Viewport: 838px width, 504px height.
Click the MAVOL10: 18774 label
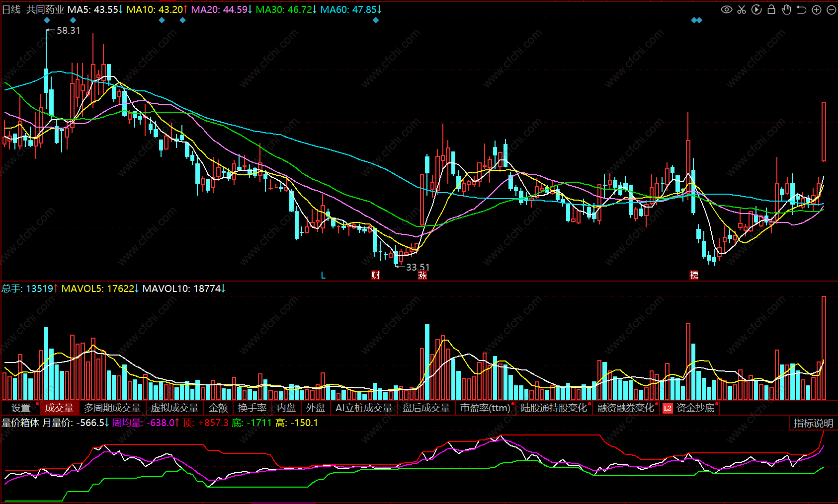184,288
